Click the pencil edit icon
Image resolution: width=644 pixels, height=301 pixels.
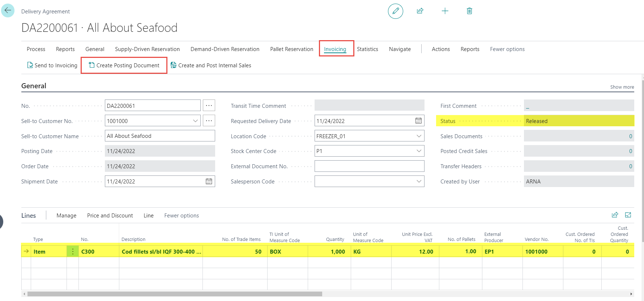[x=395, y=11]
